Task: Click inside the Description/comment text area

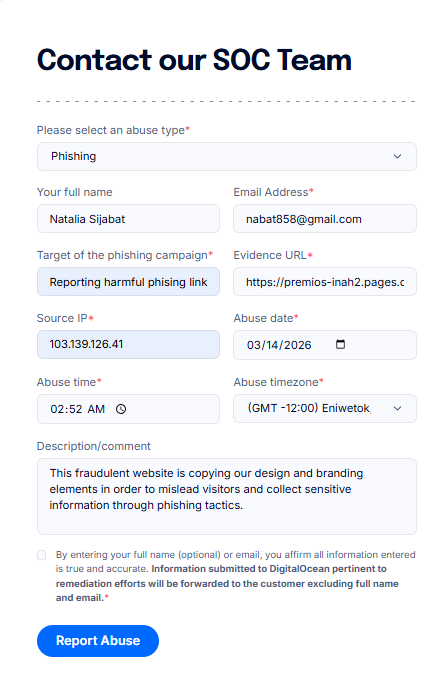Action: point(227,496)
